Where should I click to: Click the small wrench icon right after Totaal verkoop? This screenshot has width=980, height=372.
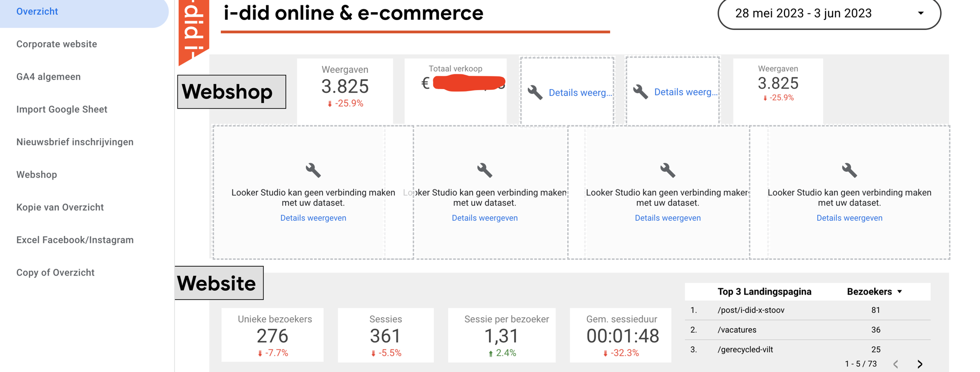[535, 92]
